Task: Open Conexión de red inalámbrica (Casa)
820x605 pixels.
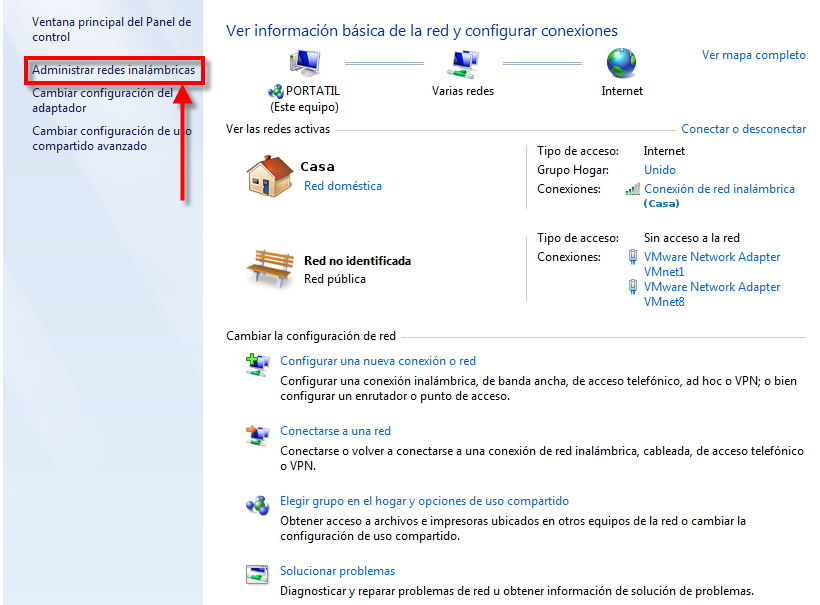Action: [719, 189]
